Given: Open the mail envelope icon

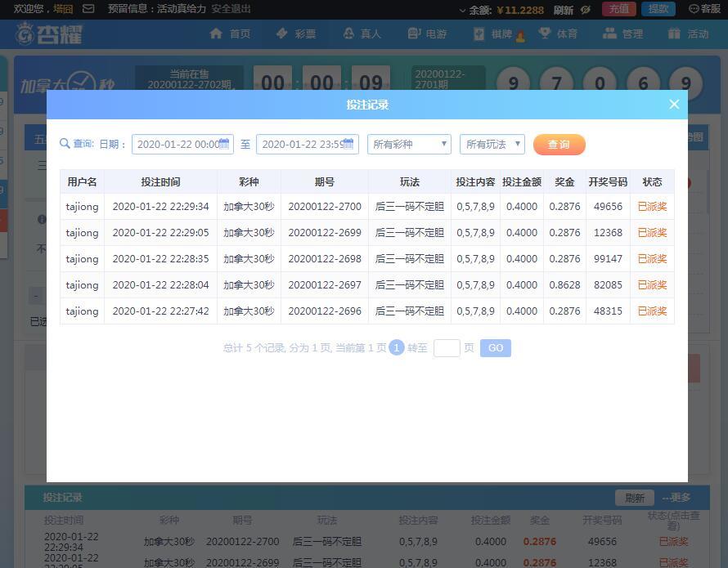Looking at the screenshot, I should [x=89, y=9].
